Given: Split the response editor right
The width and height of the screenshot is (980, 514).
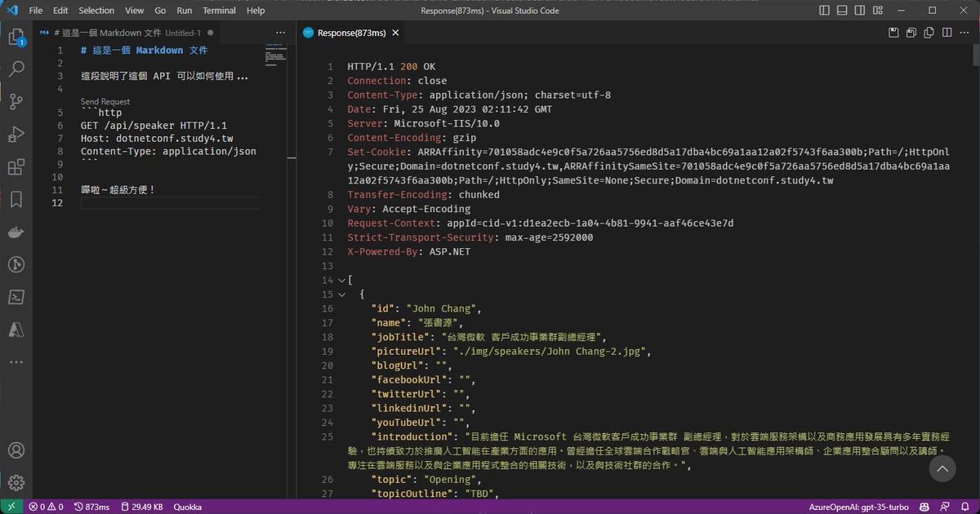Looking at the screenshot, I should 947,33.
